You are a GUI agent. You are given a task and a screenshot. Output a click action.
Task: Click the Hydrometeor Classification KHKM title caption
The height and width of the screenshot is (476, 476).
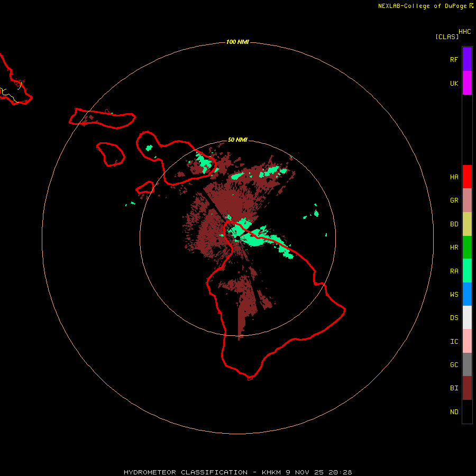coord(237,472)
